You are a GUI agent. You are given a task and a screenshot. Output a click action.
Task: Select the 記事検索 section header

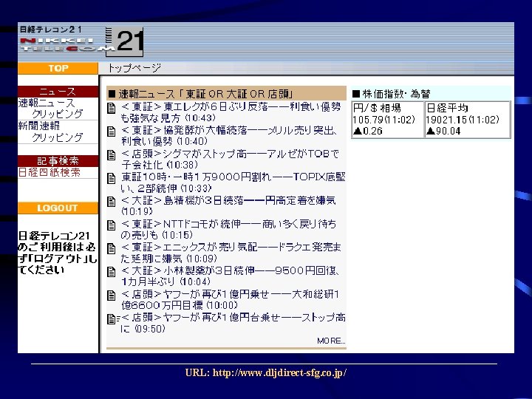(58, 161)
